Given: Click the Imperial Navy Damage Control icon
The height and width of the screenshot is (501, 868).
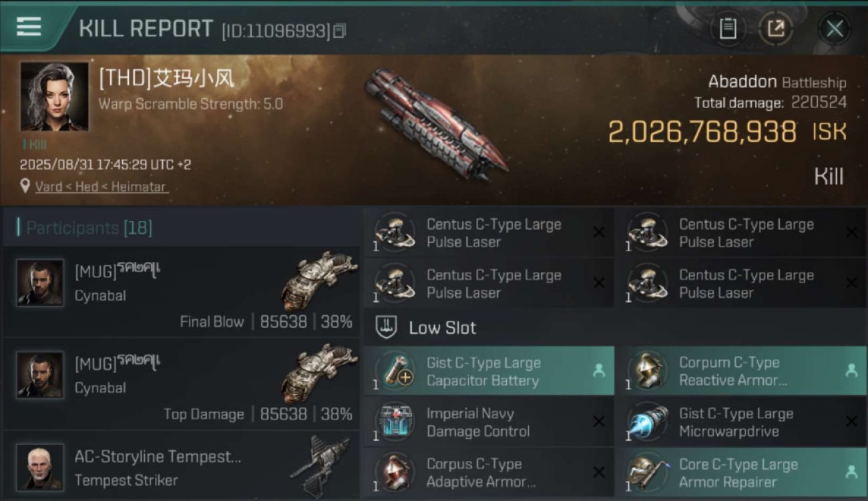Looking at the screenshot, I should click(395, 422).
